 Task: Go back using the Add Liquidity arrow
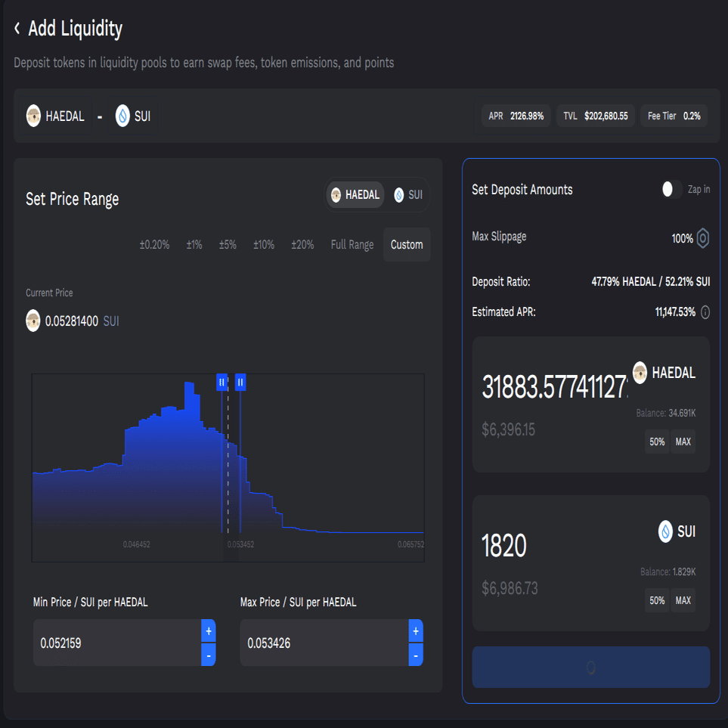pyautogui.click(x=17, y=28)
